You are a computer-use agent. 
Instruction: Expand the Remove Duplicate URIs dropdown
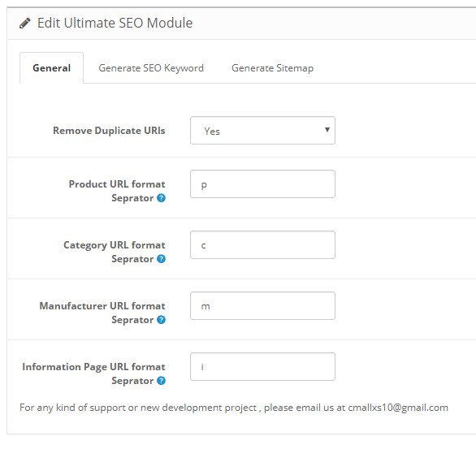(x=262, y=131)
